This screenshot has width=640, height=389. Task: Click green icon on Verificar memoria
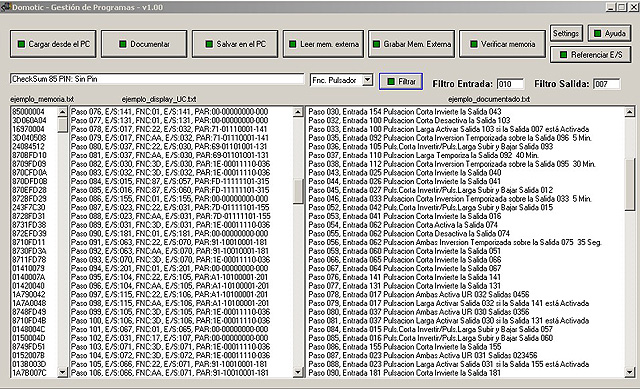tap(473, 44)
